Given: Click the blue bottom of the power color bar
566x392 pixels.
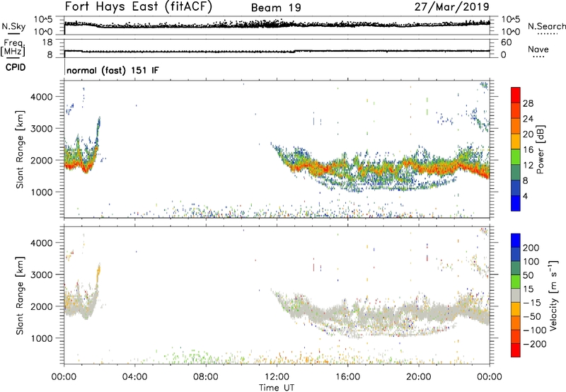Looking at the screenshot, I should 516,203.
